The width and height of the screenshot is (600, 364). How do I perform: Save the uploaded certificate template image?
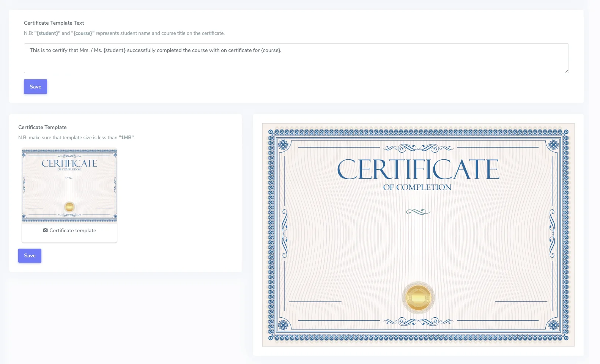pyautogui.click(x=30, y=255)
